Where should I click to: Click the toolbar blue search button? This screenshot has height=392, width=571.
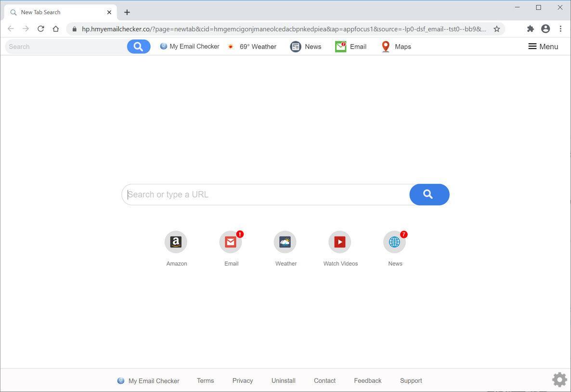pyautogui.click(x=138, y=47)
